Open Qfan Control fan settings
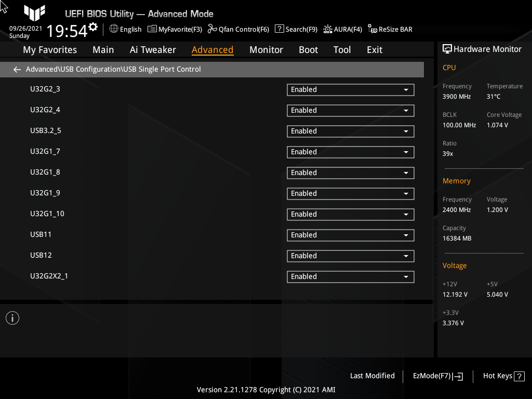The height and width of the screenshot is (399, 532). [238, 30]
